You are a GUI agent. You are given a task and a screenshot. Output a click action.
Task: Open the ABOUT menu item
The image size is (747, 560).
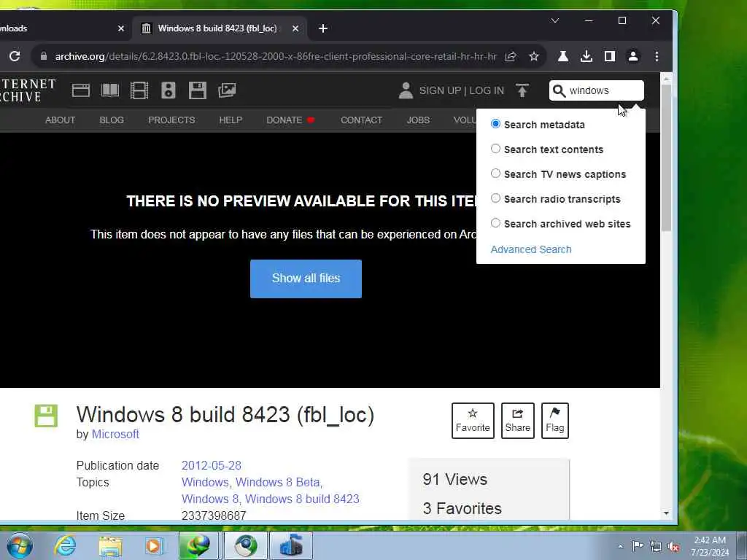point(60,120)
